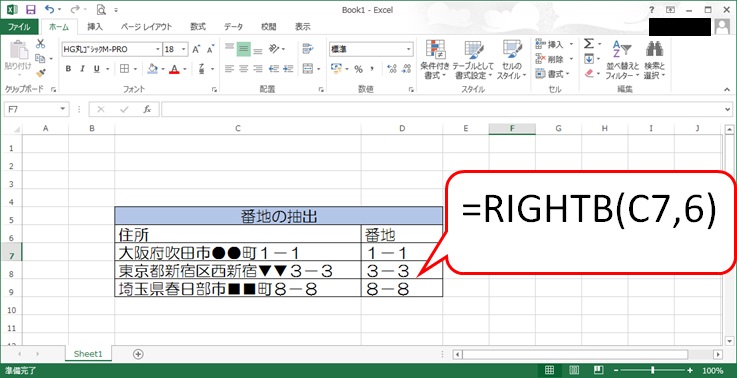
Task: Switch to the 挿入 tab
Action: click(94, 27)
